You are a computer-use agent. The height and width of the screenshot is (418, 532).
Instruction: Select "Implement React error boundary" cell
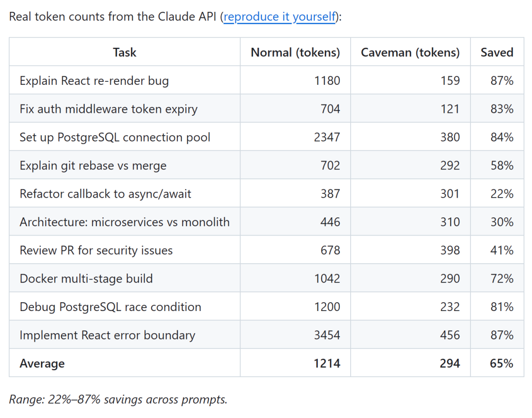[107, 335]
